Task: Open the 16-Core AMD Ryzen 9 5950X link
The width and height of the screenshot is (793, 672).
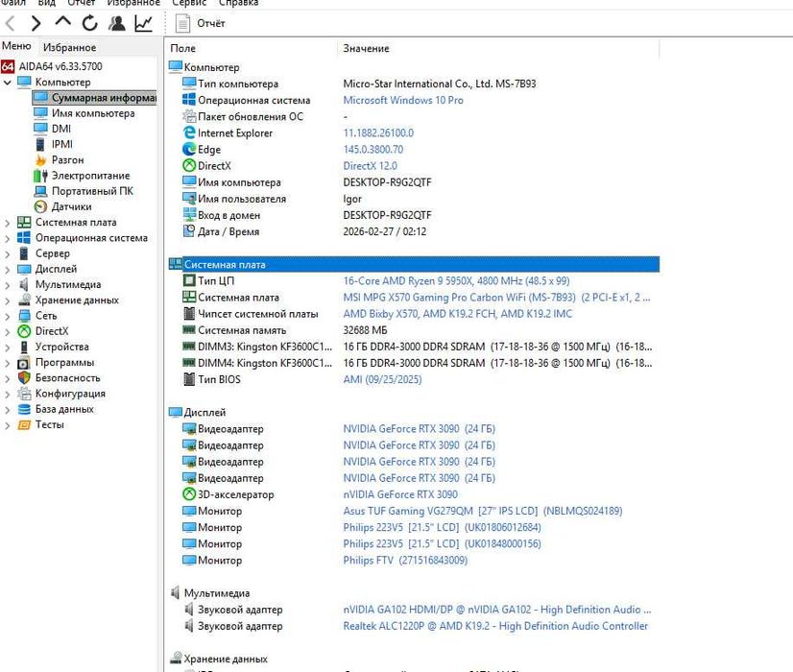Action: tap(456, 280)
